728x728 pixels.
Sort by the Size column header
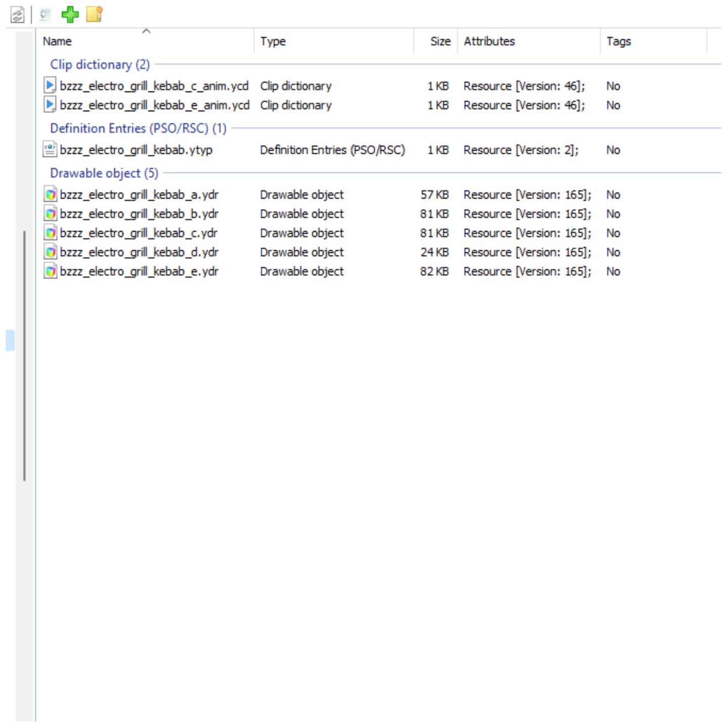pos(436,41)
